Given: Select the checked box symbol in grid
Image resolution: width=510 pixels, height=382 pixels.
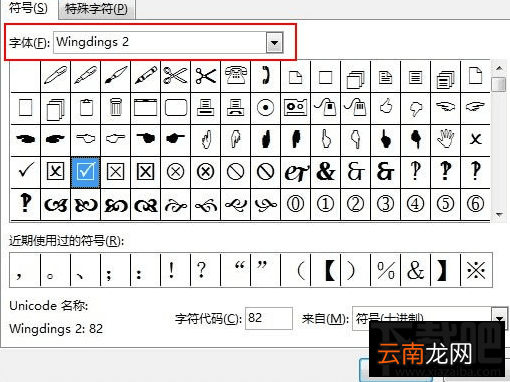Looking at the screenshot, I should coord(86,172).
